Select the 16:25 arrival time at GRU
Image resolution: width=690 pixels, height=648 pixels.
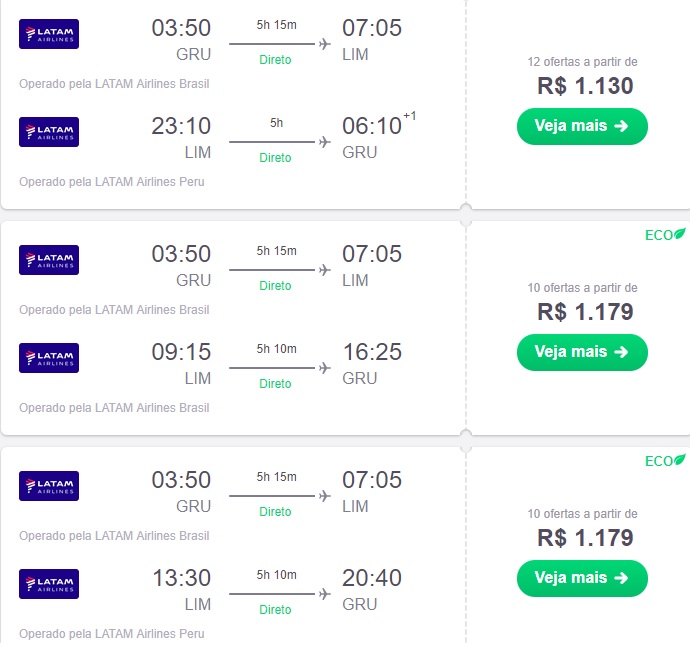point(372,351)
